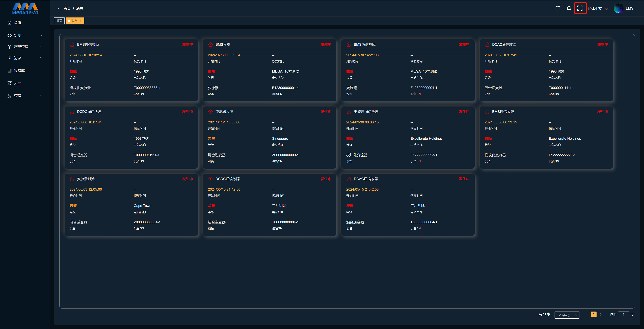Switch to the 首页 tab
The height and width of the screenshot is (329, 644).
[59, 21]
